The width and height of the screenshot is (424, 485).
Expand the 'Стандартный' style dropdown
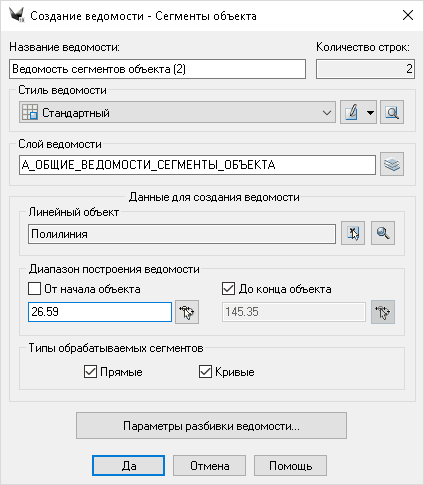pos(177,113)
